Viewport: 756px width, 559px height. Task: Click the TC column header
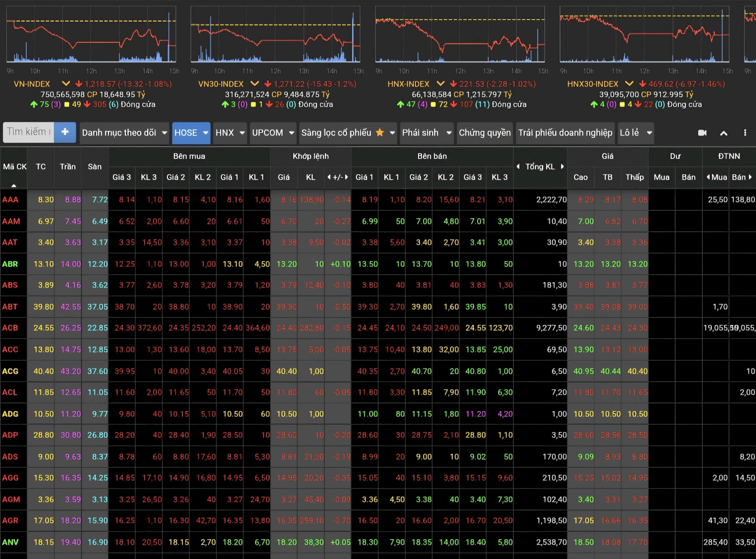[41, 167]
